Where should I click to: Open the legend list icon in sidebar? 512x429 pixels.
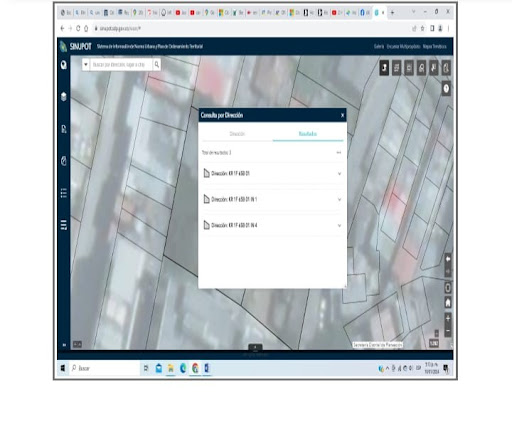coord(64,193)
